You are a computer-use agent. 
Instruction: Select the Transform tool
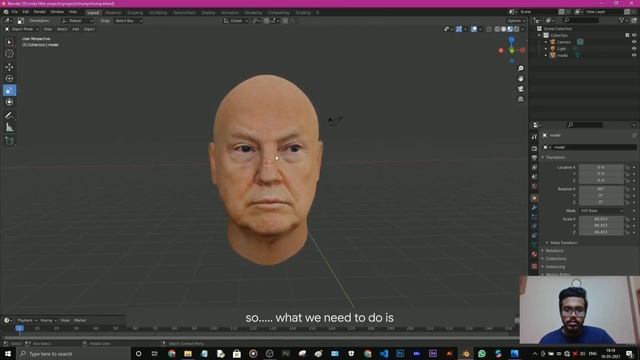(9, 102)
